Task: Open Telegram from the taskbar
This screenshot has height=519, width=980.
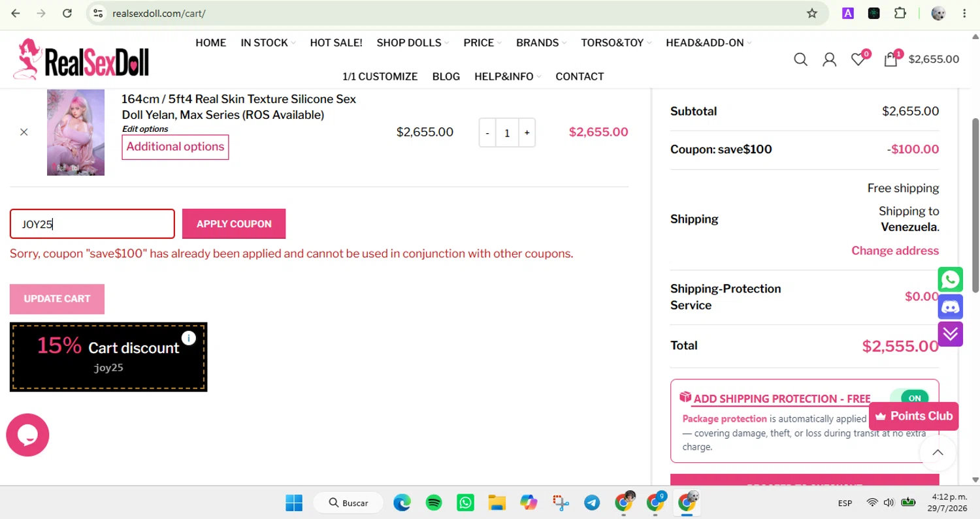Action: pos(592,503)
